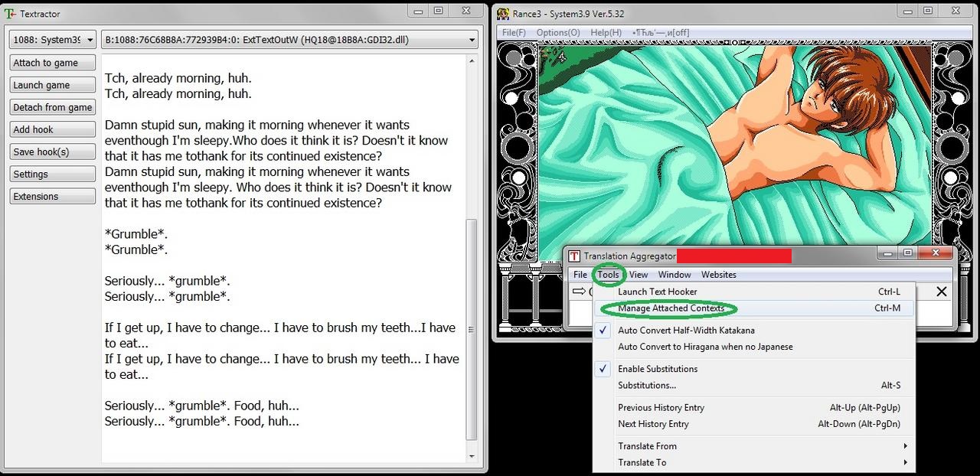The height and width of the screenshot is (476, 980).
Task: Click the Translation Aggregator red T icon
Action: pos(574,256)
